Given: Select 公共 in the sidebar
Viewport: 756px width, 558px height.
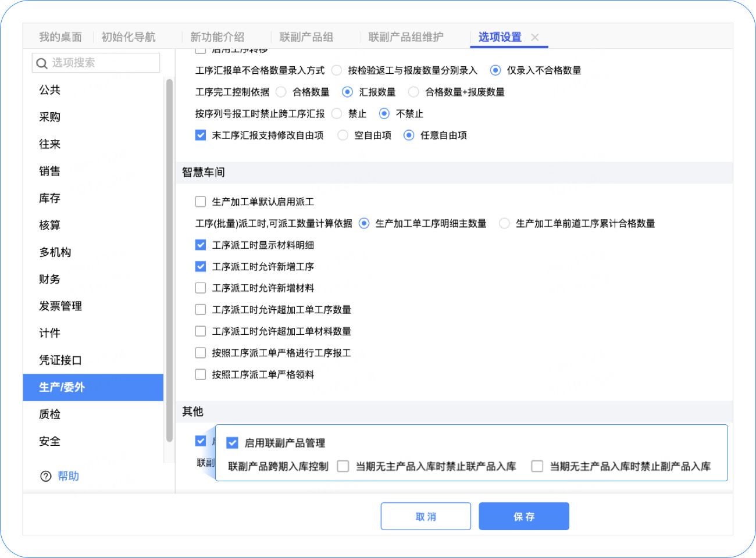Looking at the screenshot, I should 93,90.
